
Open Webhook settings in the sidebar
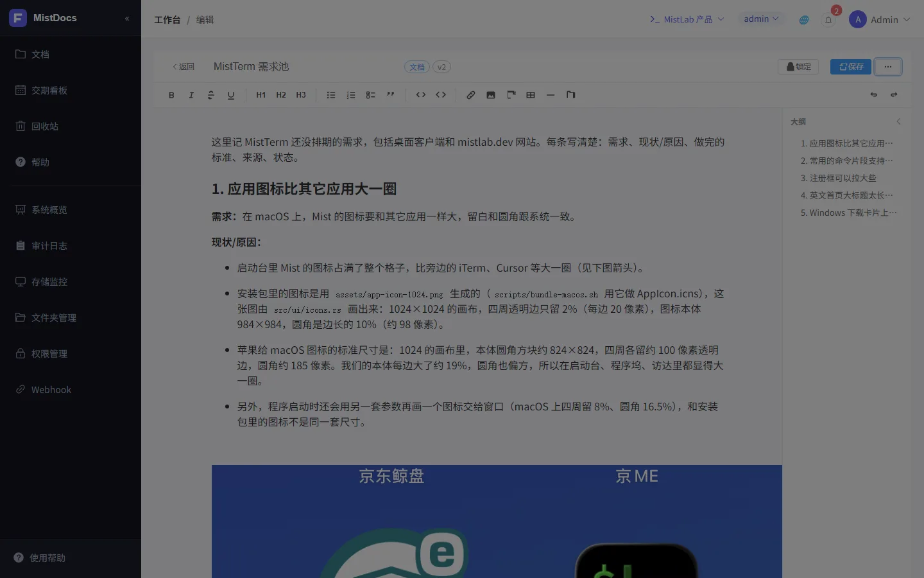pos(71,390)
